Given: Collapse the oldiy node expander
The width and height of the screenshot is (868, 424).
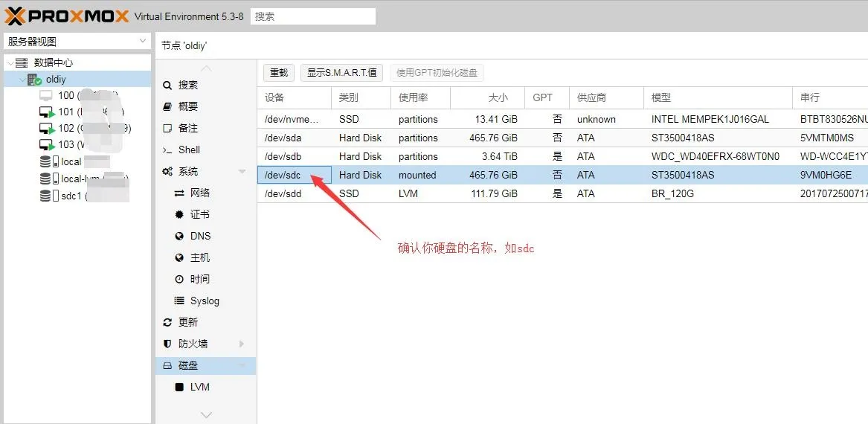Looking at the screenshot, I should click(22, 80).
